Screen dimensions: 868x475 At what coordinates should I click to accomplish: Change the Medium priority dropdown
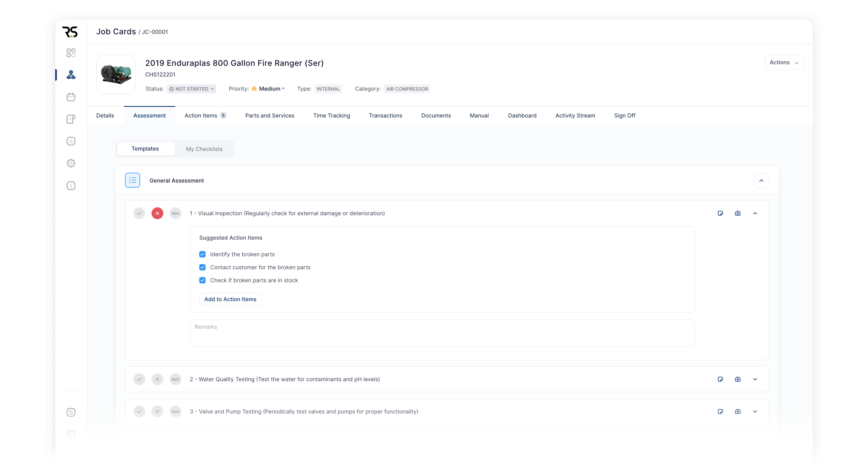click(x=268, y=89)
